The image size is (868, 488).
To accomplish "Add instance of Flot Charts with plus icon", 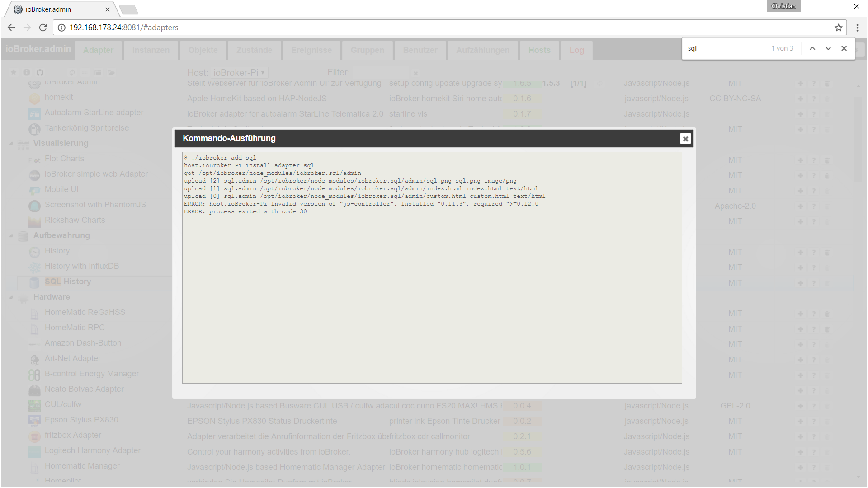I will tap(800, 160).
